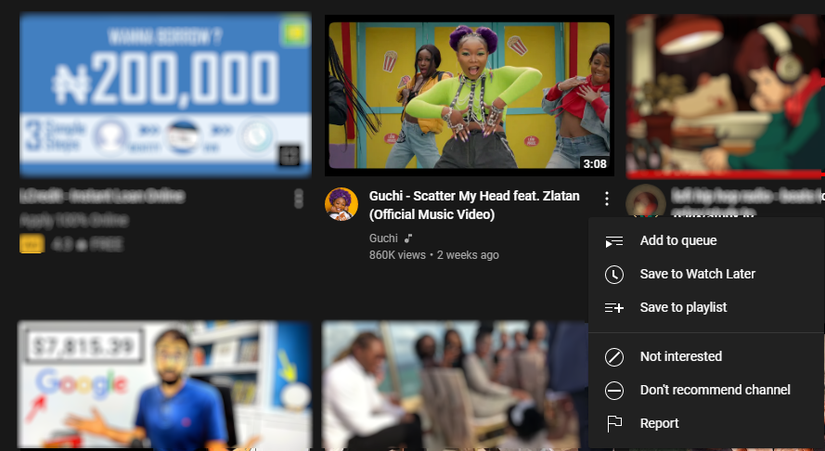The height and width of the screenshot is (451, 825).
Task: Click the icon overlay on loan ad thumbnail
Action: [x=289, y=156]
